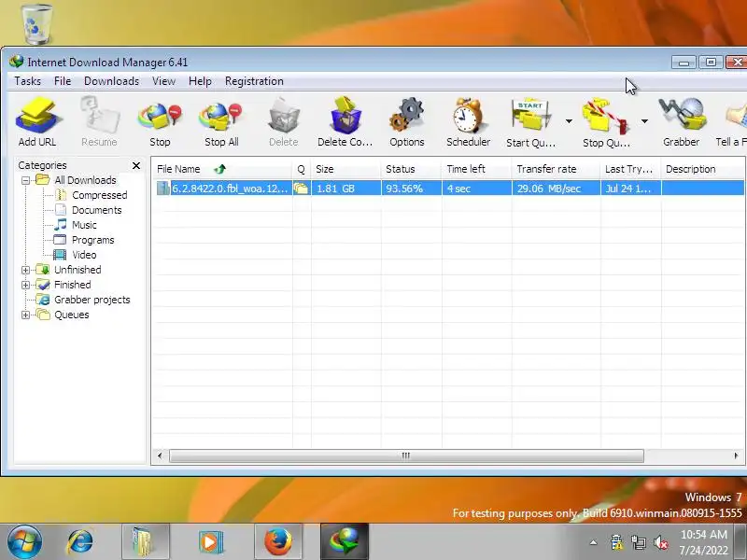Image resolution: width=747 pixels, height=560 pixels.
Task: Show hidden tray icons arrow
Action: click(x=593, y=542)
